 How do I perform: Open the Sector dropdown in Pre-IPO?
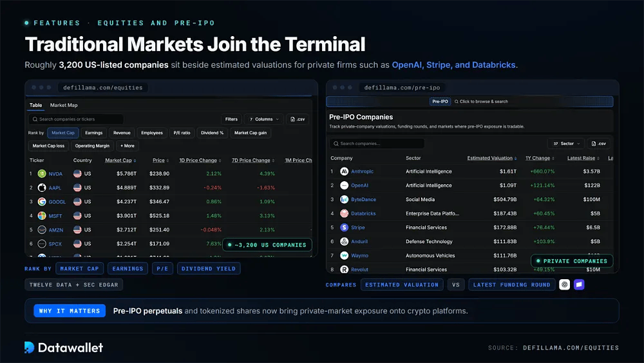(x=566, y=144)
